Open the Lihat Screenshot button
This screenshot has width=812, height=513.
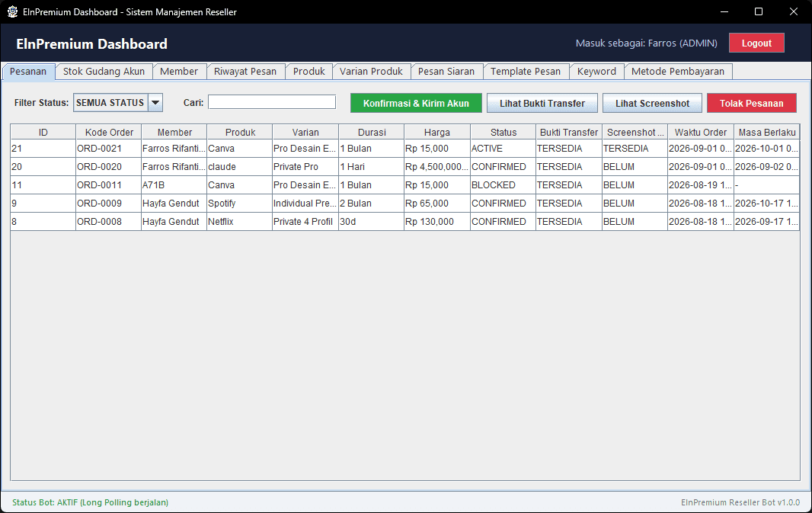(x=652, y=103)
